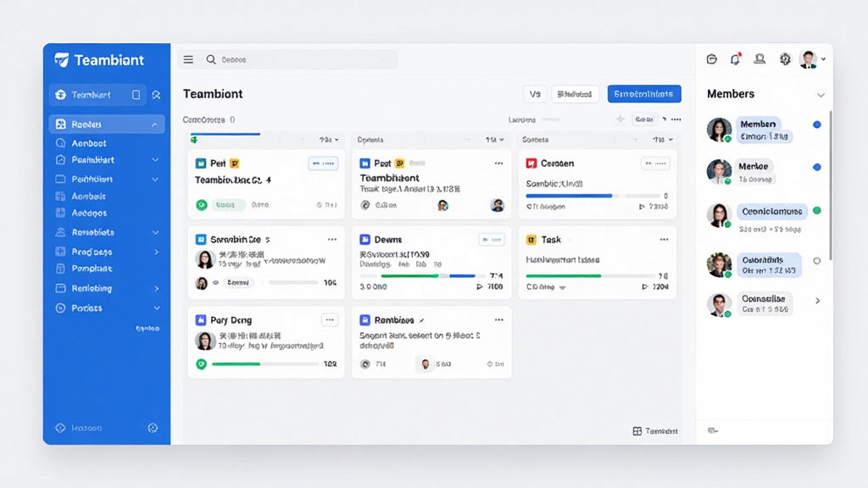The height and width of the screenshot is (488, 868).
Task: Click the small link under Portats in sidebar
Action: click(x=147, y=329)
